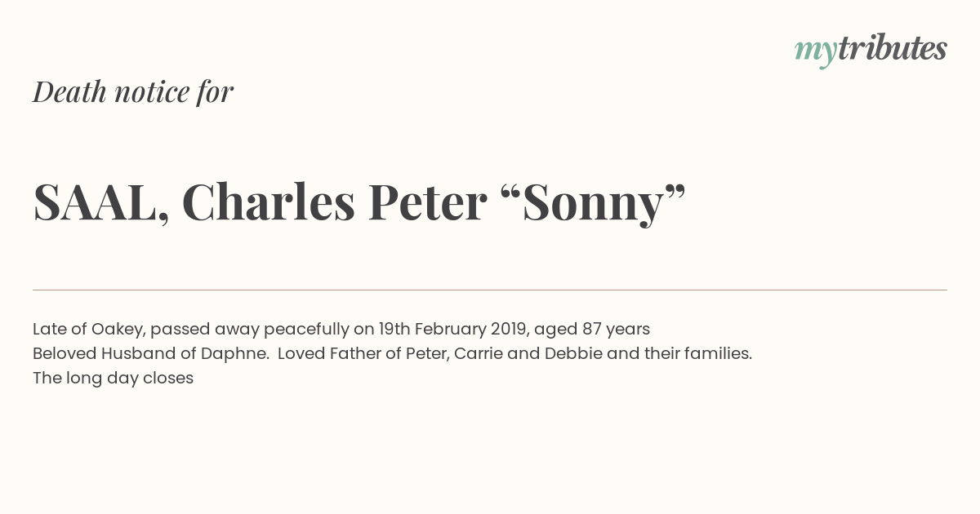
Task: Click the name Peter in the title
Action: 428,202
